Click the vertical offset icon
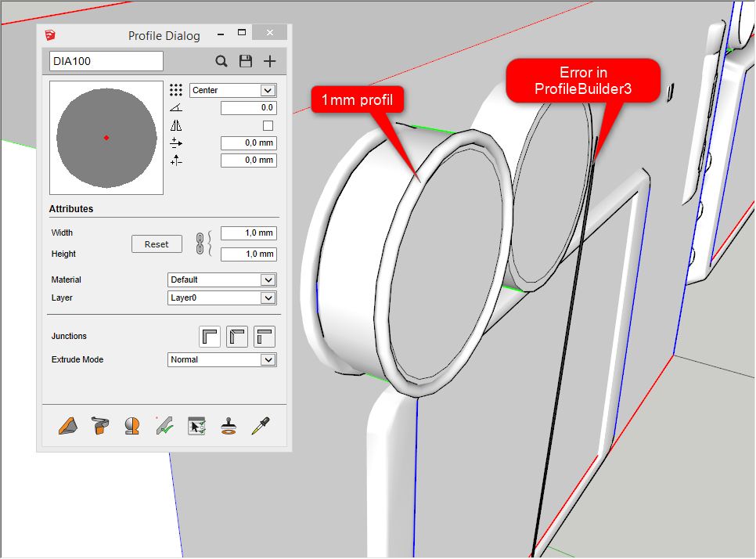756x559 pixels. 176,160
